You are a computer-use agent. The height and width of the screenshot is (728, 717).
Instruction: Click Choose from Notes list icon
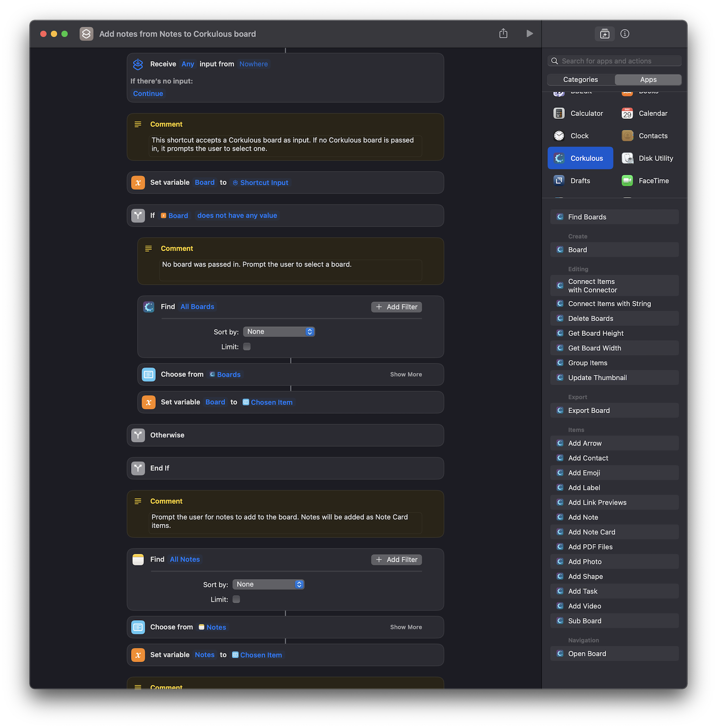138,627
